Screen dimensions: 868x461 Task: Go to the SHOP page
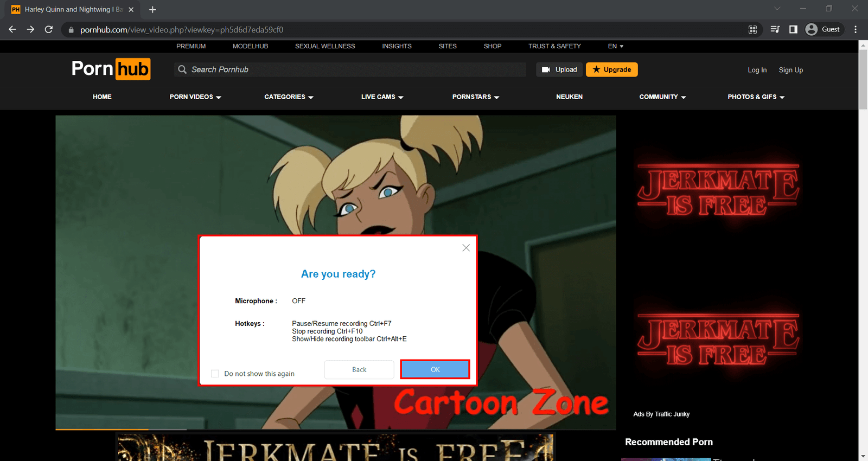(x=493, y=46)
